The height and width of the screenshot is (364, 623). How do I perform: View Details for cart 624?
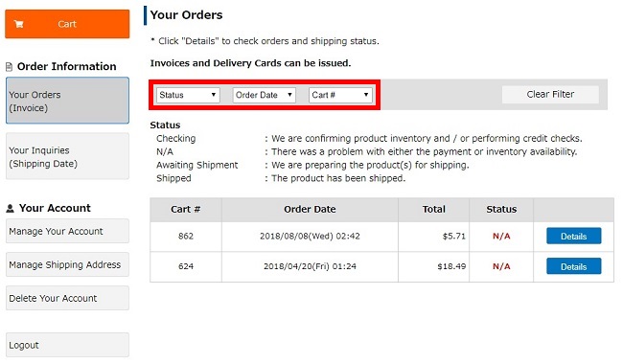pos(574,266)
